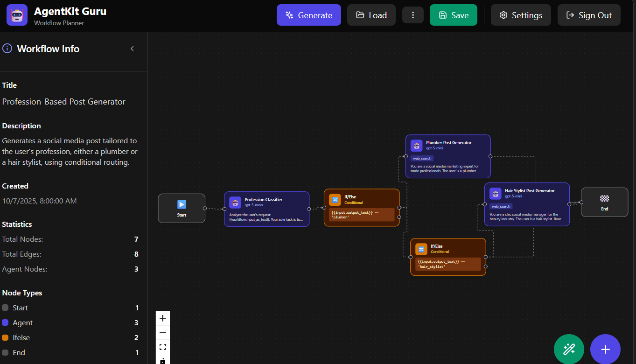The height and width of the screenshot is (364, 636).
Task: Click the green magic wand floating button
Action: tap(569, 349)
